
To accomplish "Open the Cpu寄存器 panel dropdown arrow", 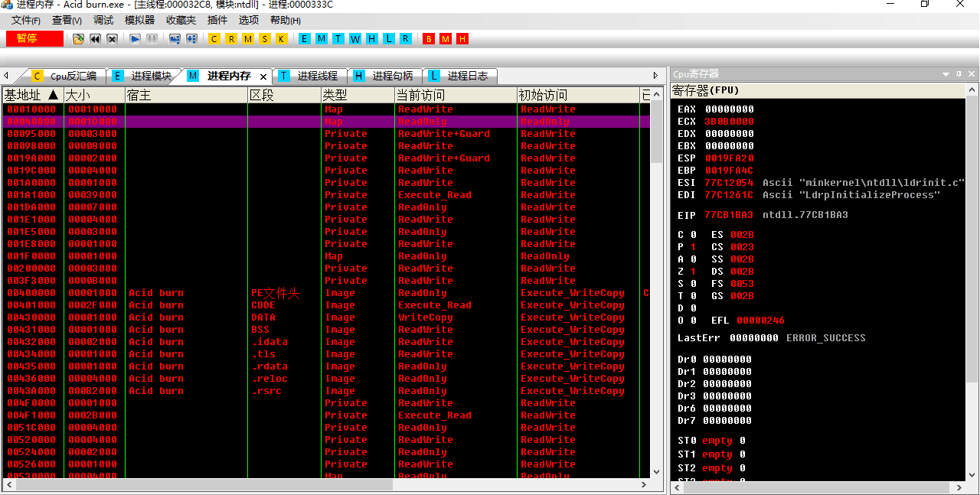I will pos(946,74).
